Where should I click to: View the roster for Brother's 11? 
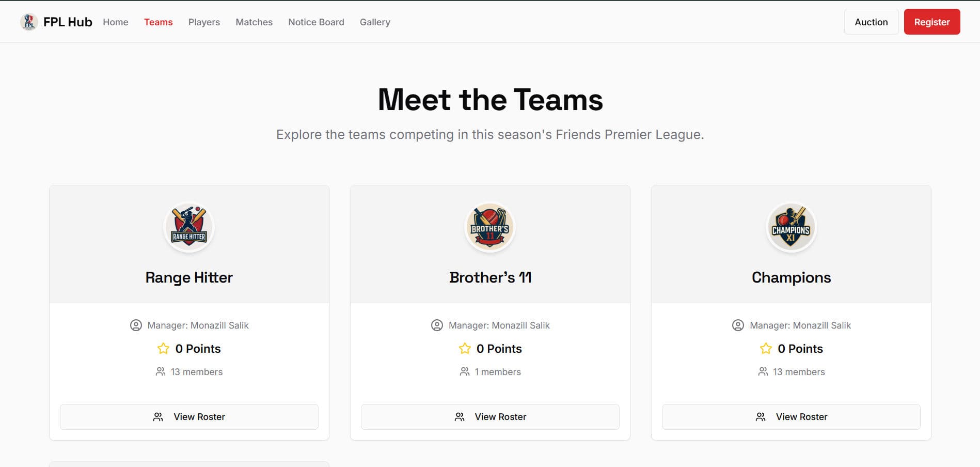489,416
